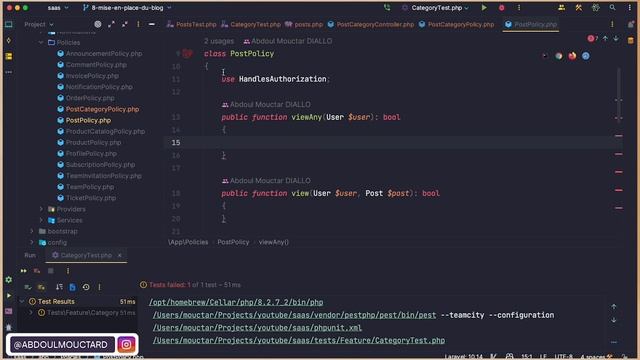The height and width of the screenshot is (360, 640).
Task: Open Code With Me collaborators icon
Action: (x=562, y=7)
